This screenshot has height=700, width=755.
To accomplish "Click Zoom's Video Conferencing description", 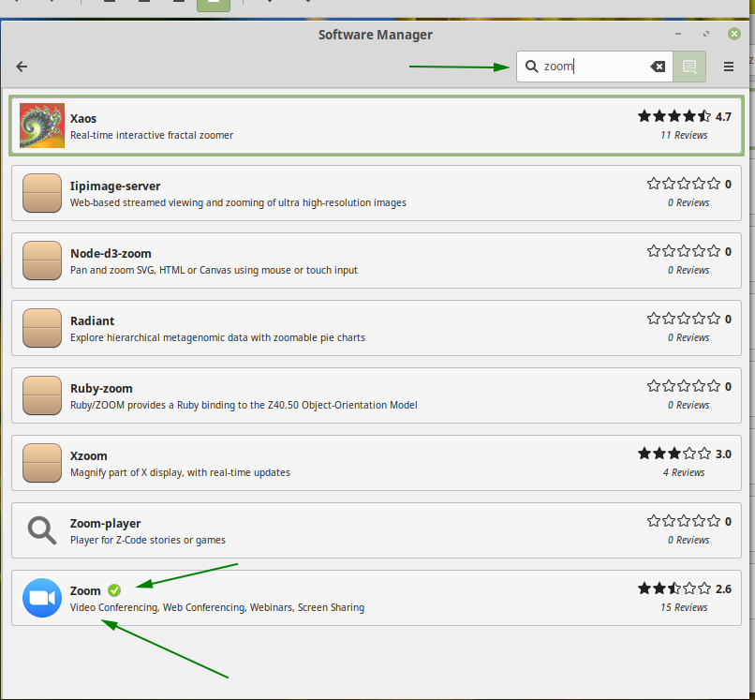I will click(x=217, y=607).
